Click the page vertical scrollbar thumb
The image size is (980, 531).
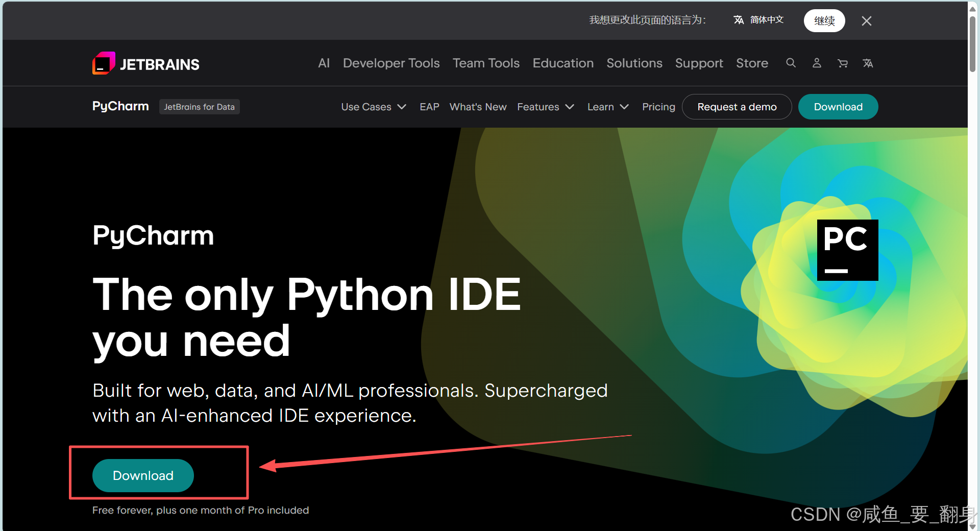[x=973, y=43]
